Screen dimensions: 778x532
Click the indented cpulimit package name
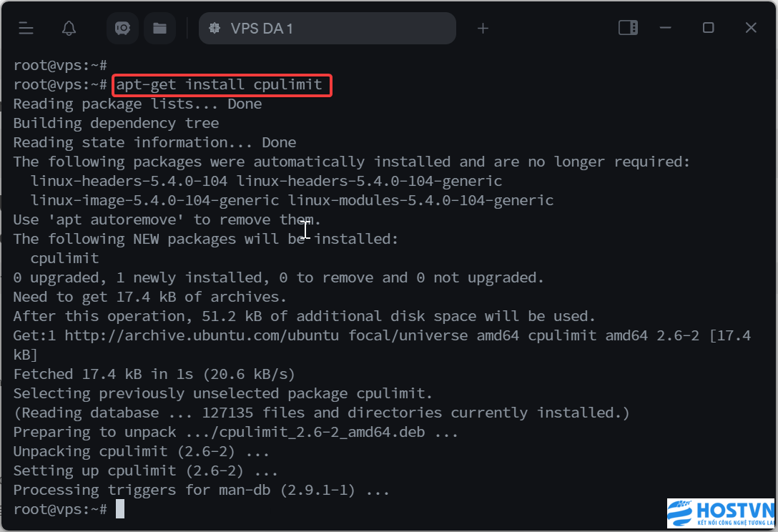click(x=64, y=259)
